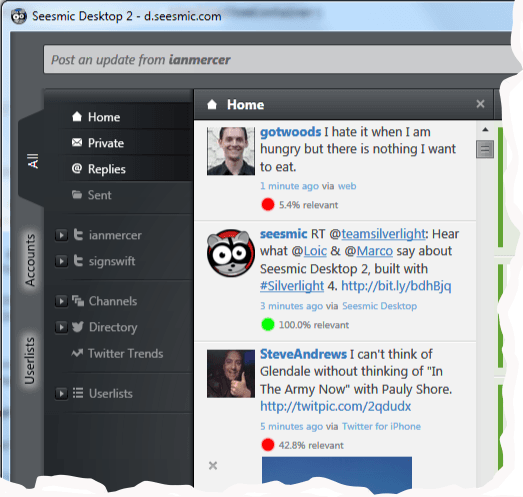This screenshot has height=497, width=523.
Task: Click the Twitter Trends chart icon
Action: 77,353
